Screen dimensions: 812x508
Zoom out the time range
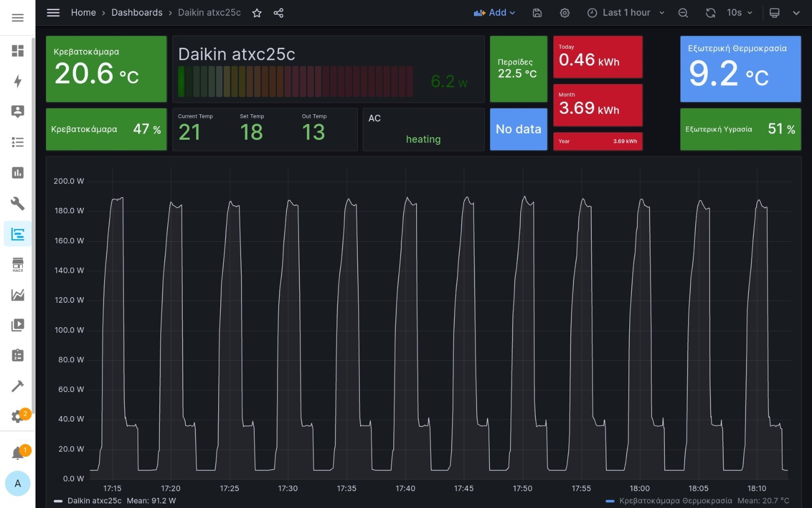tap(683, 13)
